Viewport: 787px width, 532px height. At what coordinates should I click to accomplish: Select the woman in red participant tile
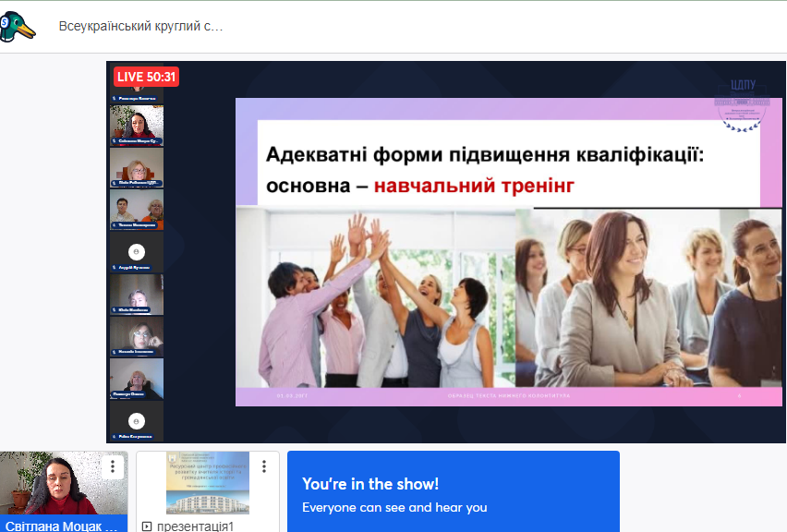click(x=137, y=124)
